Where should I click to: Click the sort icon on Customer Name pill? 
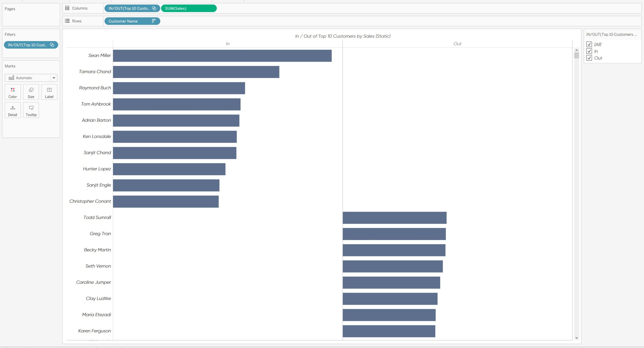(x=154, y=21)
